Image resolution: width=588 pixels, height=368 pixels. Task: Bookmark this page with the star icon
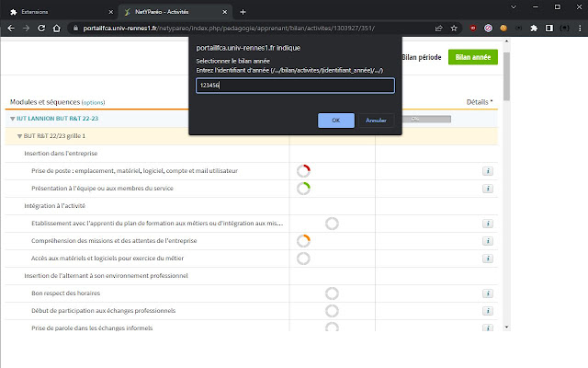(454, 29)
